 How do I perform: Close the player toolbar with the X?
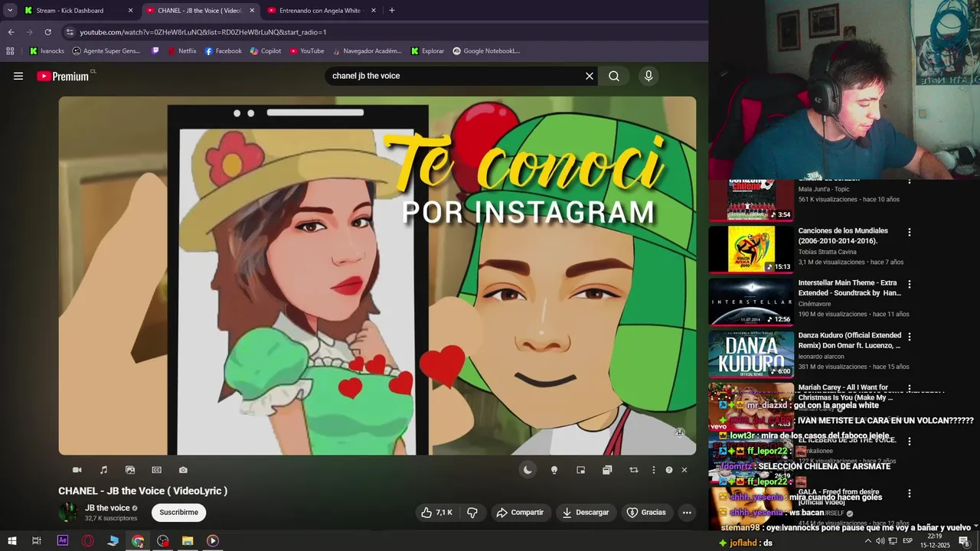pos(684,470)
